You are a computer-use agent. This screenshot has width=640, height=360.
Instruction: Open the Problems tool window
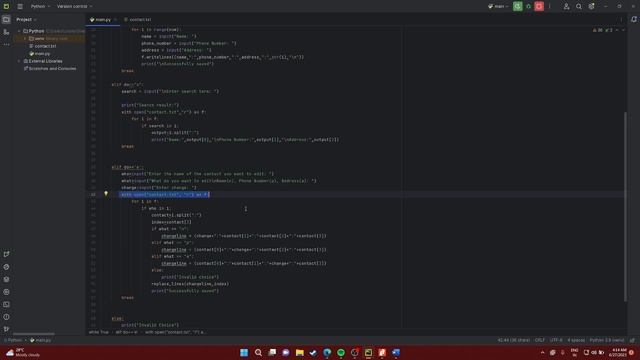[x=6, y=317]
